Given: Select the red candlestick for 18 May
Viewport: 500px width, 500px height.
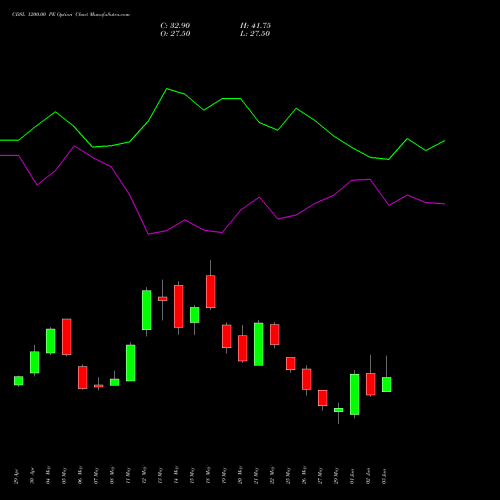Looking at the screenshot, I should click(x=211, y=291).
